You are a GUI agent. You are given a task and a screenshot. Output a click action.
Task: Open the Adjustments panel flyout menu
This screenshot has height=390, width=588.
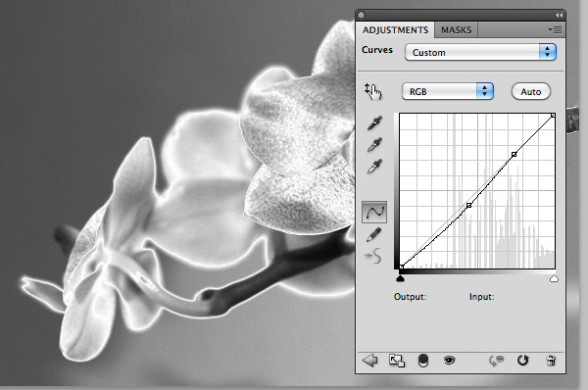555,29
